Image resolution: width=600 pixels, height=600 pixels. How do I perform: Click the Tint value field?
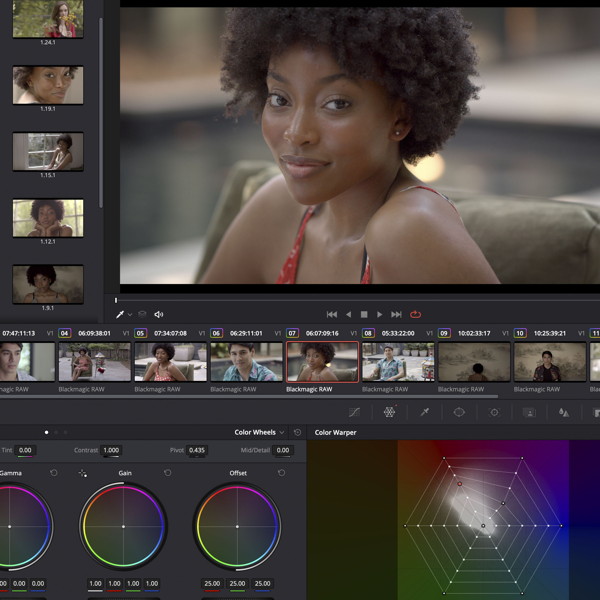click(25, 450)
